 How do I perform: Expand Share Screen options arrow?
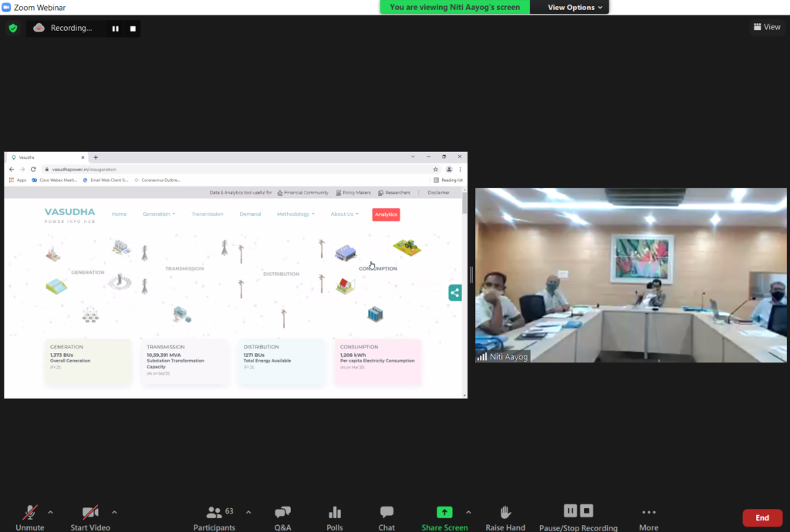tap(468, 513)
